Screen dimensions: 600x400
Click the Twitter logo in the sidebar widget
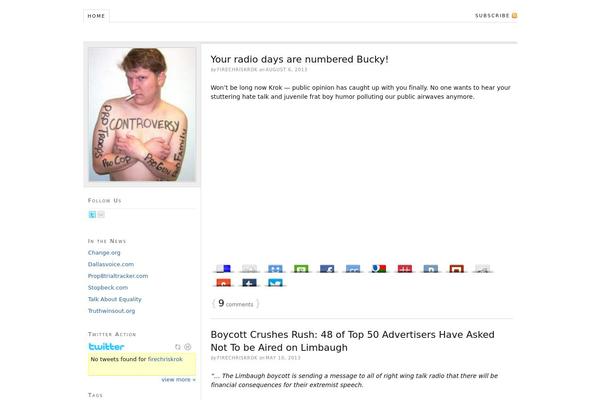tap(106, 346)
